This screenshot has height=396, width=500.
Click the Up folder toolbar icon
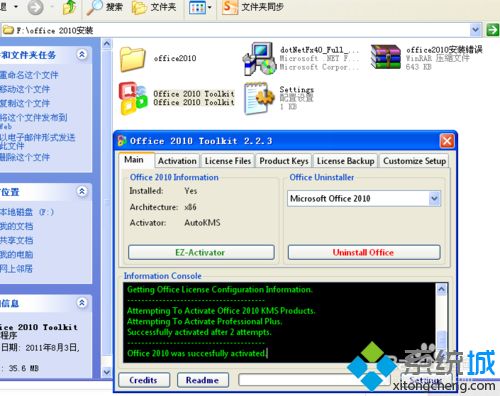tap(69, 7)
